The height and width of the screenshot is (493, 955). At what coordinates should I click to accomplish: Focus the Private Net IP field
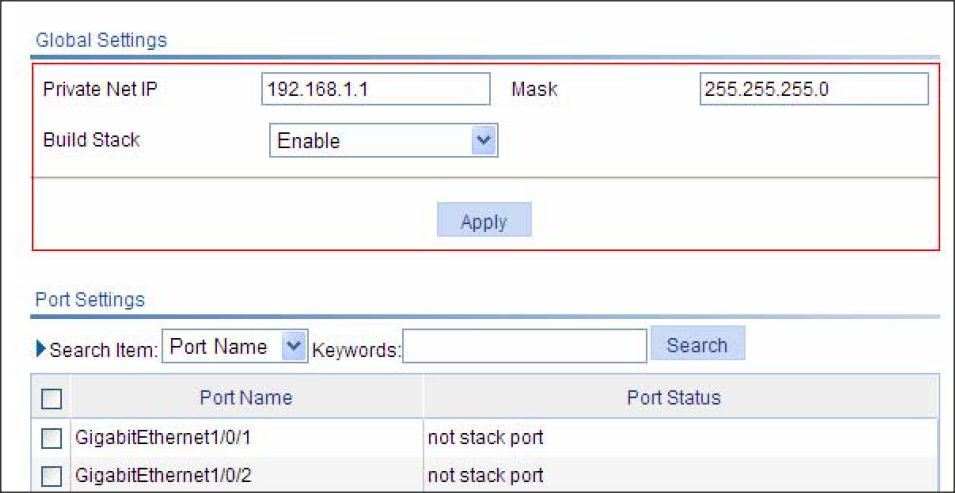click(375, 89)
